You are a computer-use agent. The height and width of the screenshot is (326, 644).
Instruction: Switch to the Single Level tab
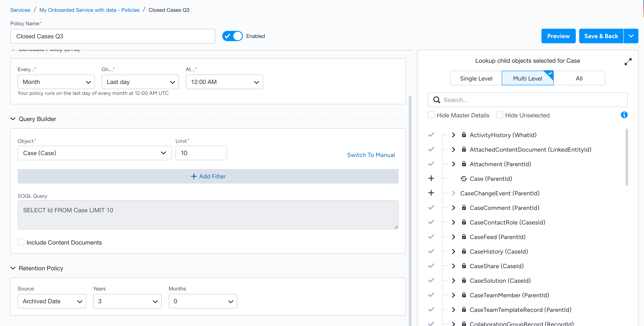[x=476, y=78]
